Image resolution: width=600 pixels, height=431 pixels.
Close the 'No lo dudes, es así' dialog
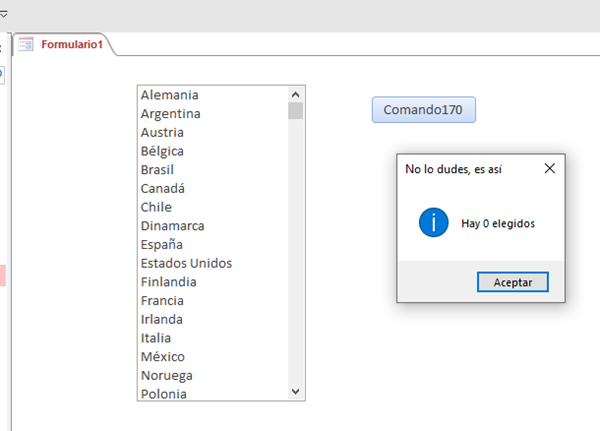pos(549,168)
